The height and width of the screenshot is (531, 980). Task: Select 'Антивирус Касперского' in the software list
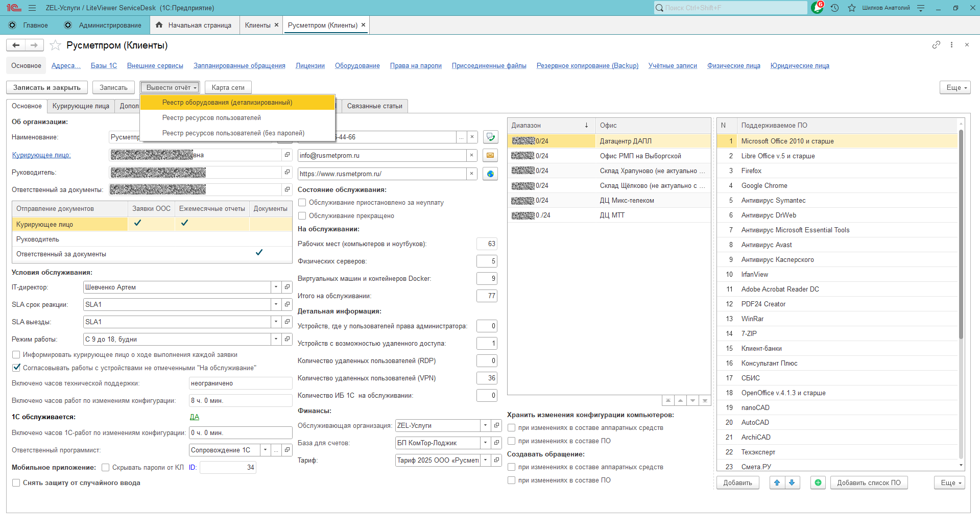point(837,259)
